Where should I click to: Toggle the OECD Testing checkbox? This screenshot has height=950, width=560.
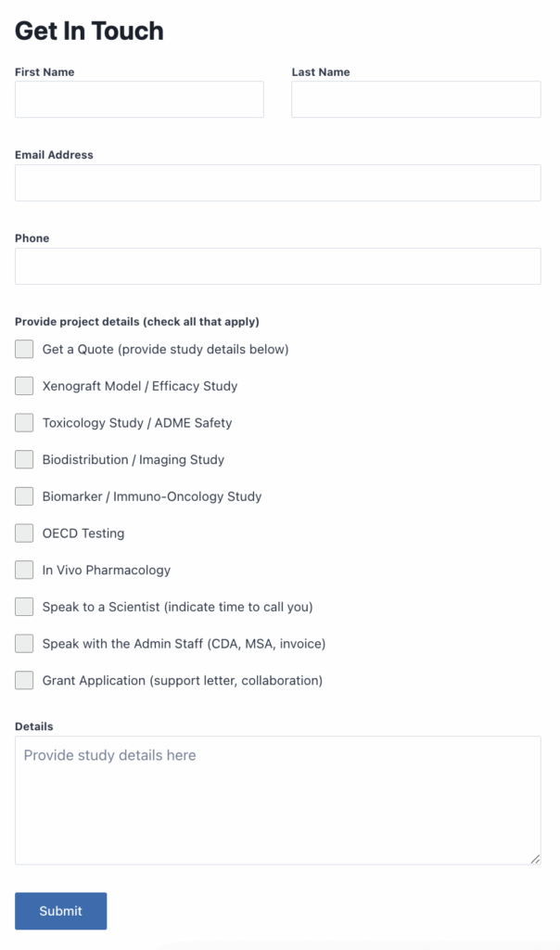coord(24,533)
